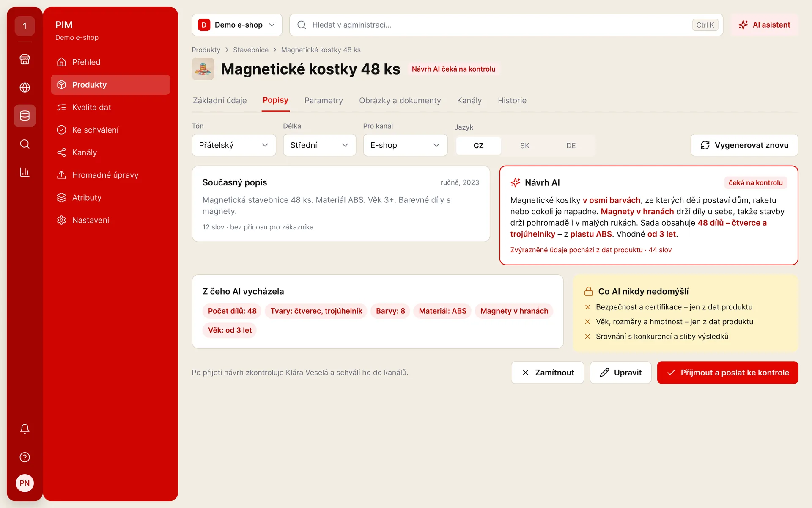Image resolution: width=812 pixels, height=508 pixels.
Task: Open the globe icon in left rail
Action: click(25, 87)
